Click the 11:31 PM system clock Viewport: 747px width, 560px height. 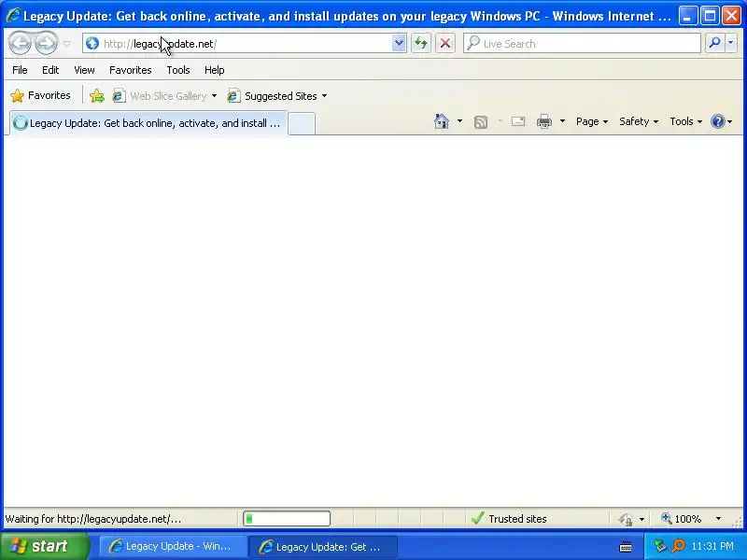point(712,546)
